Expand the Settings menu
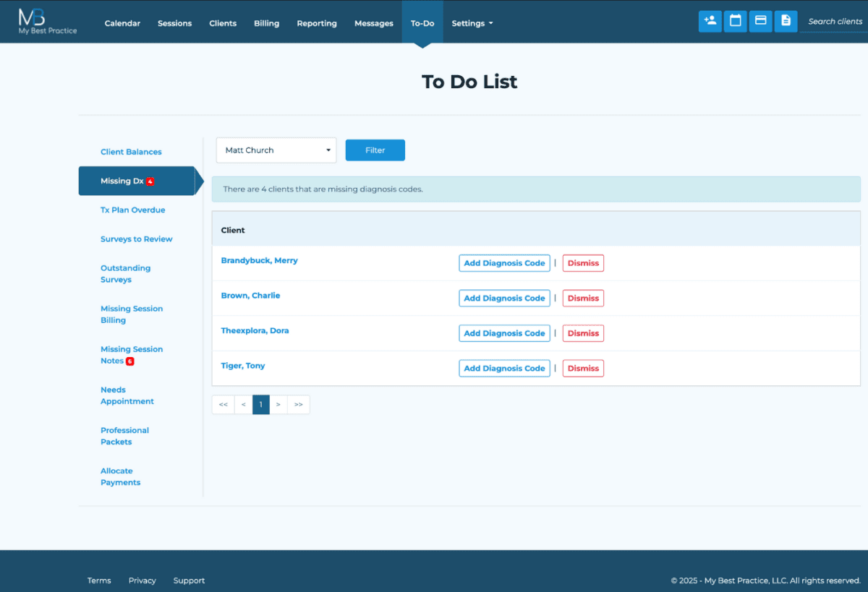868x592 pixels. click(472, 22)
